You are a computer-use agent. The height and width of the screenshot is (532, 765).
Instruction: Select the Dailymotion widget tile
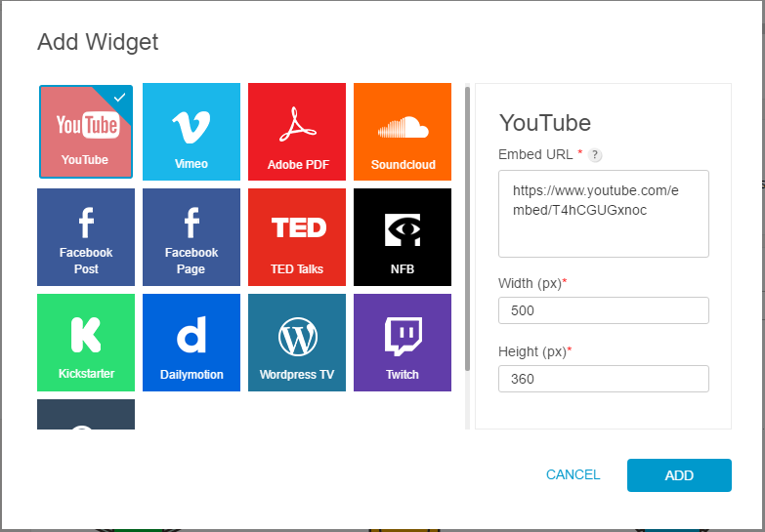coord(191,343)
